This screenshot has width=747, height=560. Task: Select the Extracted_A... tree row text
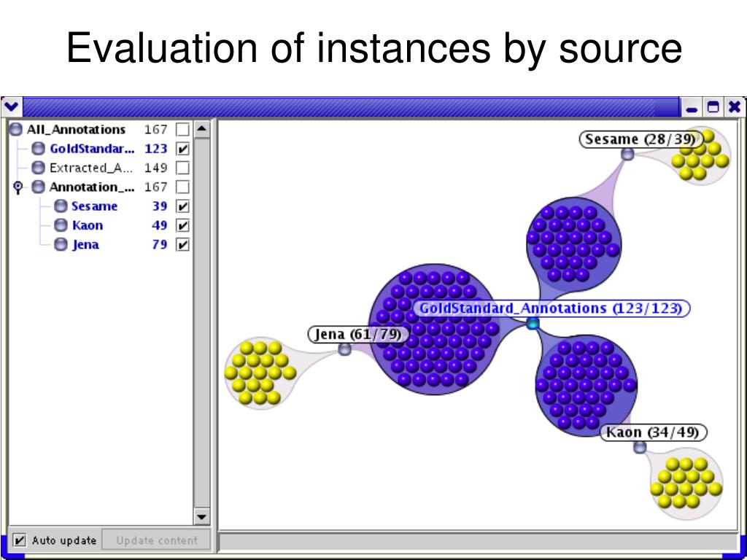[92, 168]
